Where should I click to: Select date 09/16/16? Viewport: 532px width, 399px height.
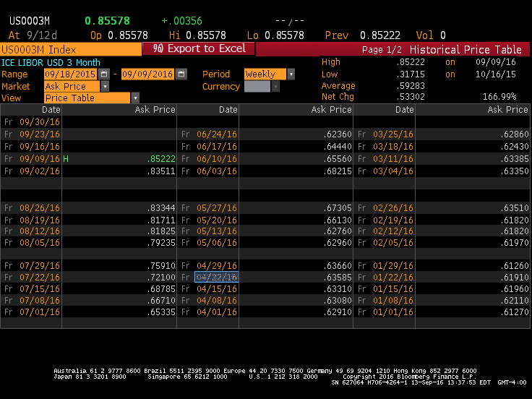tap(40, 147)
